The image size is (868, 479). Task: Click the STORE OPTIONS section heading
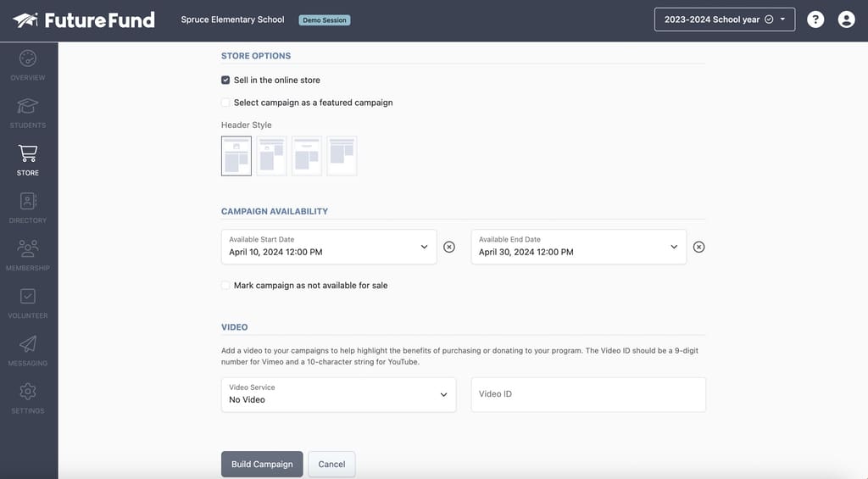point(256,56)
